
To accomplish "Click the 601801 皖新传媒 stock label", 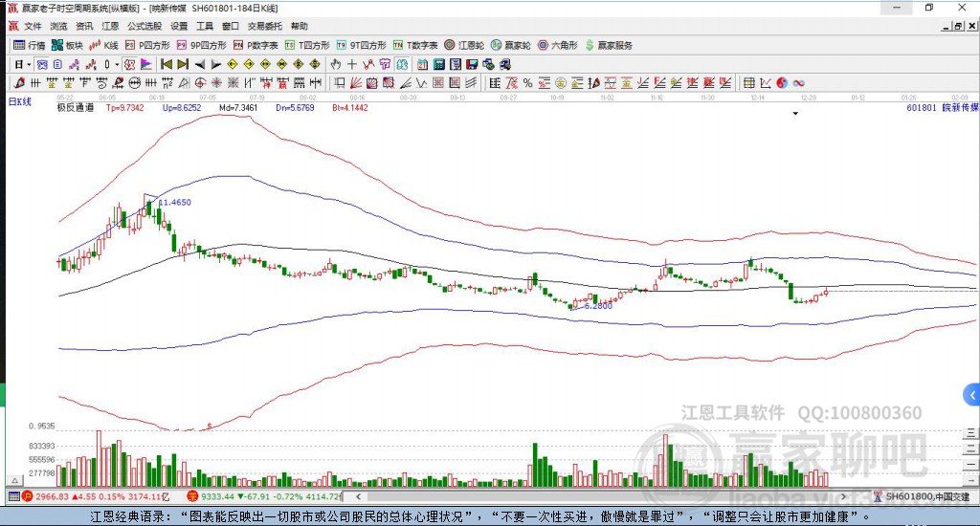I will tap(942, 108).
